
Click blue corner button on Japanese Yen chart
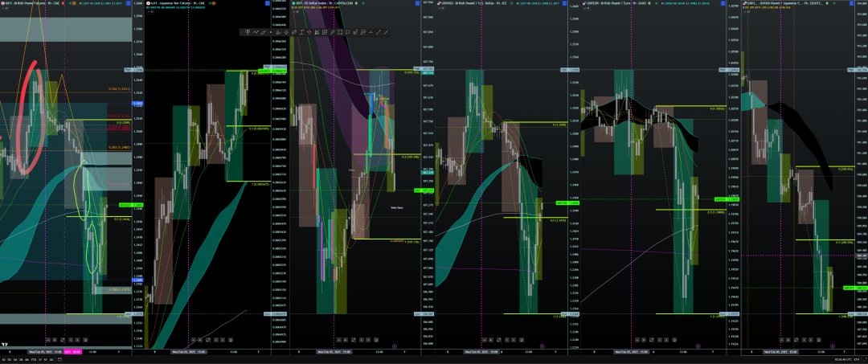click(x=268, y=3)
